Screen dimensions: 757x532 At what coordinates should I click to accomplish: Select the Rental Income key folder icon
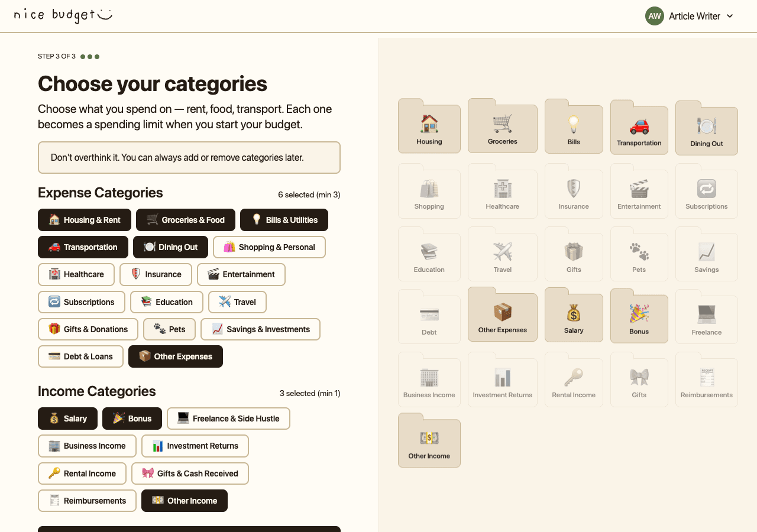point(574,381)
